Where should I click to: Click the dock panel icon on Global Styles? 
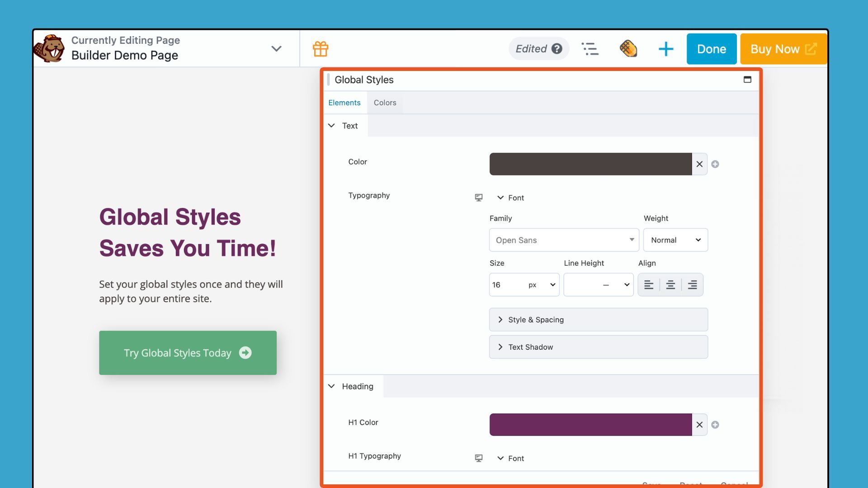pyautogui.click(x=747, y=80)
